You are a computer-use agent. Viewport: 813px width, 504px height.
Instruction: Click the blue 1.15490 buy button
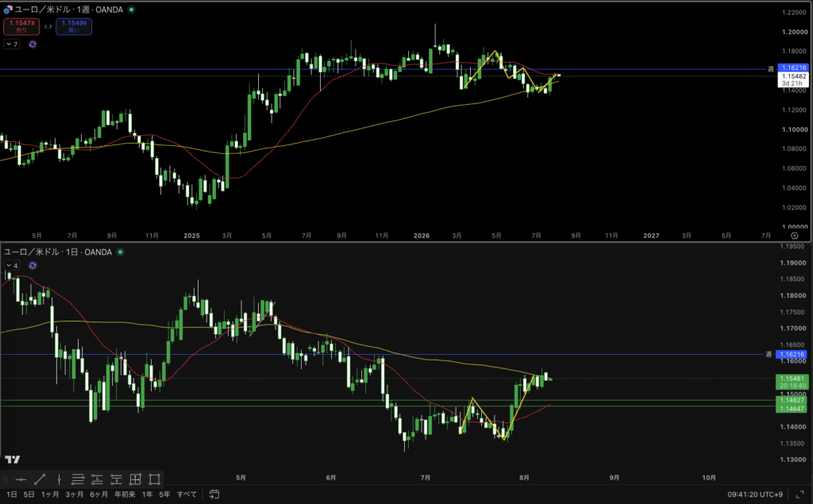pos(74,26)
